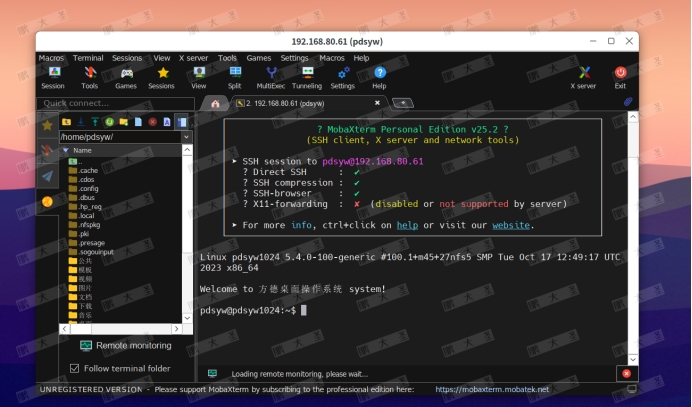Click the paperclip attachment icon
The height and width of the screenshot is (407, 692).
click(x=628, y=102)
